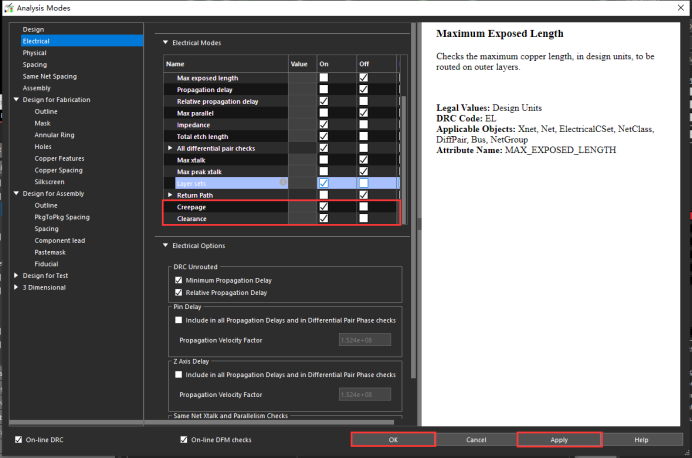The width and height of the screenshot is (692, 458).
Task: Select the Electrical category
Action: (x=82, y=41)
